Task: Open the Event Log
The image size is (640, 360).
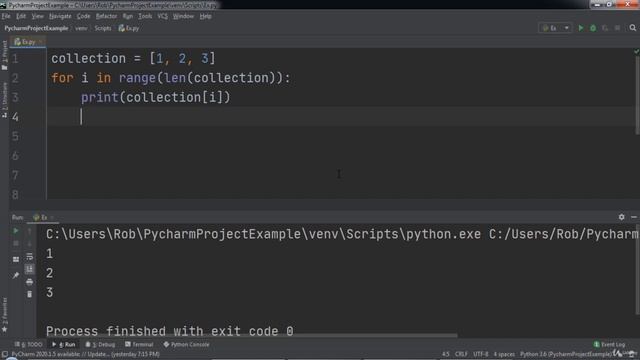Action: pyautogui.click(x=609, y=344)
